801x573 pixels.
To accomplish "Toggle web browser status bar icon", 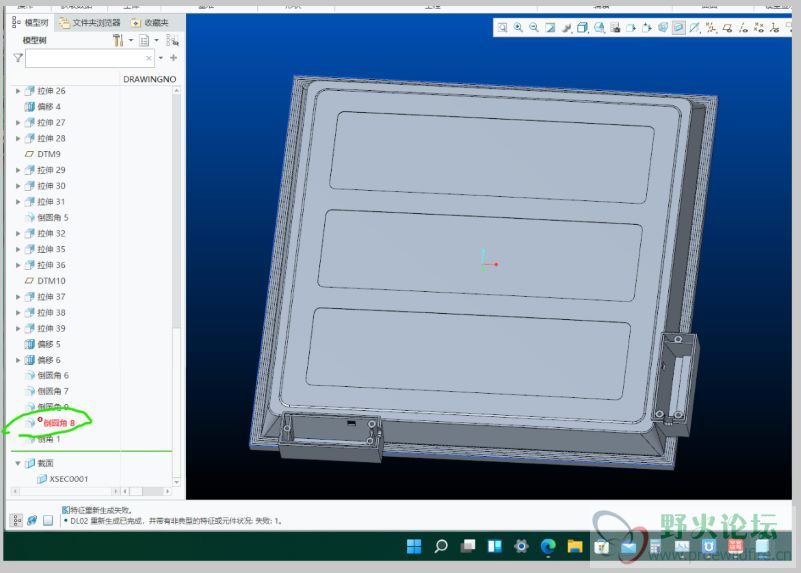I will 32,520.
